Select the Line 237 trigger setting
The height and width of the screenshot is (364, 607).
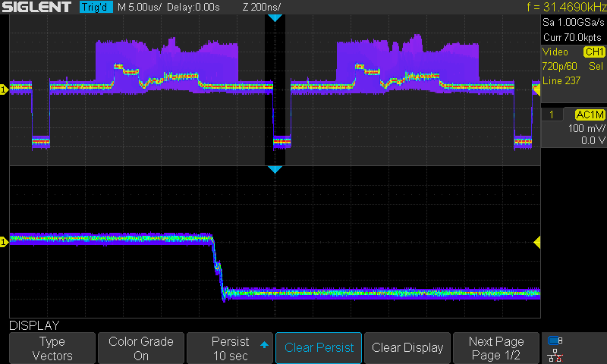tap(561, 81)
